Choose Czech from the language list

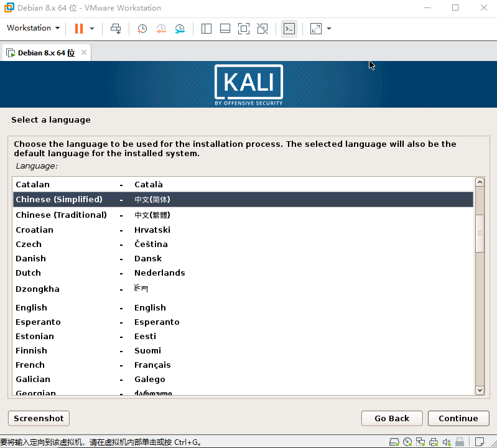point(243,244)
